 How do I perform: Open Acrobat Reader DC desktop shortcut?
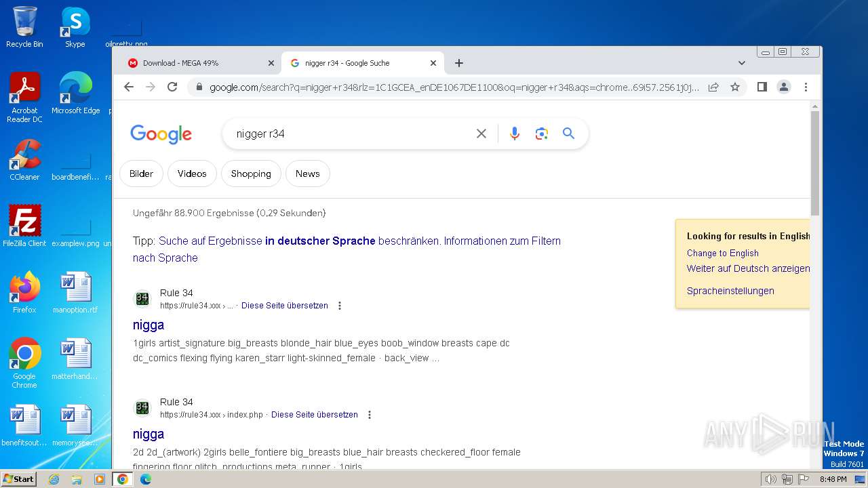[x=24, y=98]
